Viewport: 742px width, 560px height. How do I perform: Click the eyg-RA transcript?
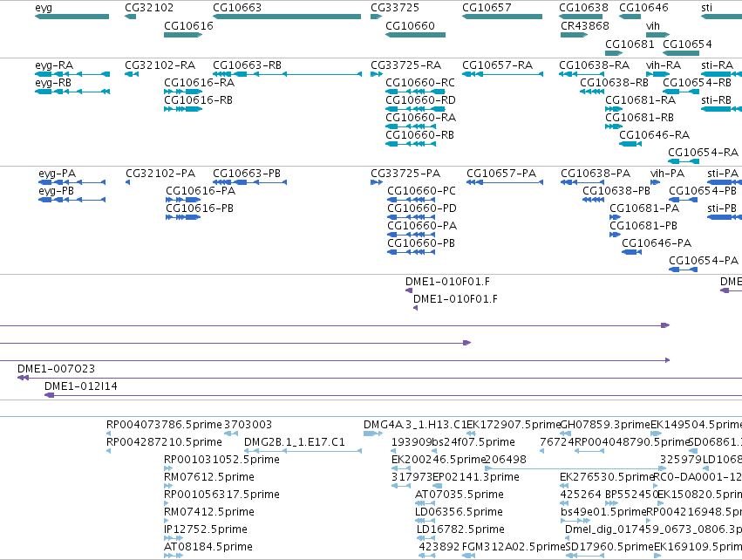tap(72, 74)
